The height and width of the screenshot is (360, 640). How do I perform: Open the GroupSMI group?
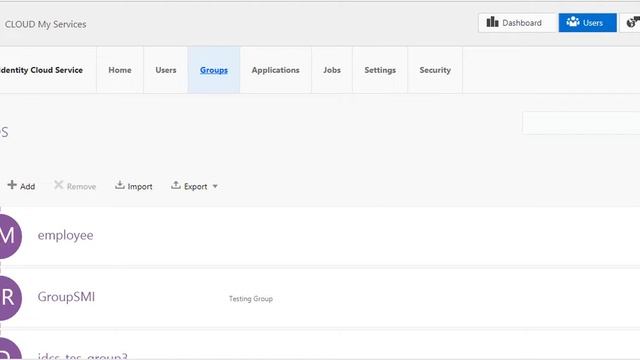point(66,297)
